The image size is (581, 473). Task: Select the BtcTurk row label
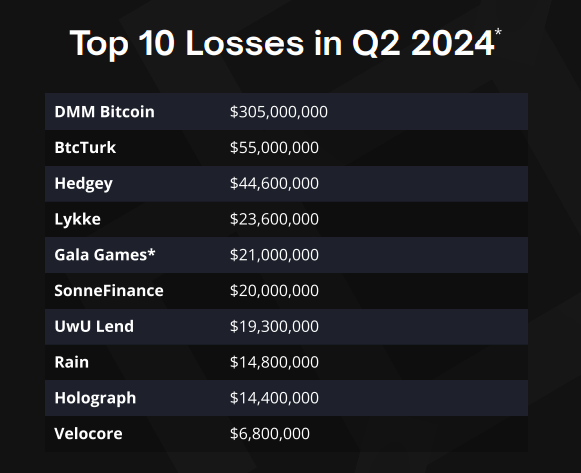[85, 147]
